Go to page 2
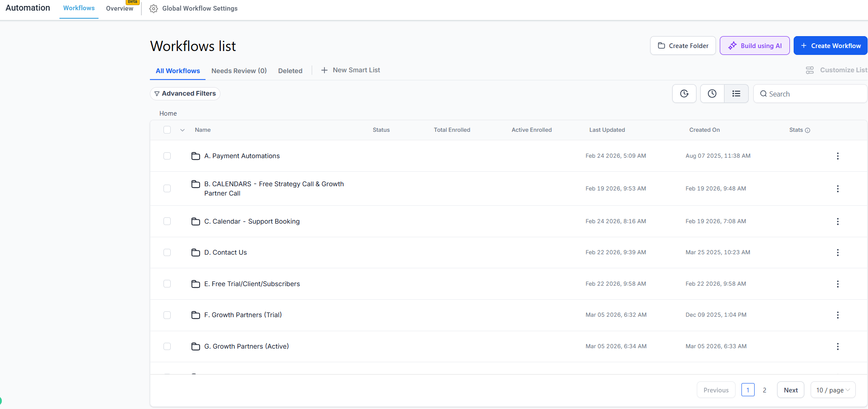This screenshot has width=868, height=409. [764, 390]
